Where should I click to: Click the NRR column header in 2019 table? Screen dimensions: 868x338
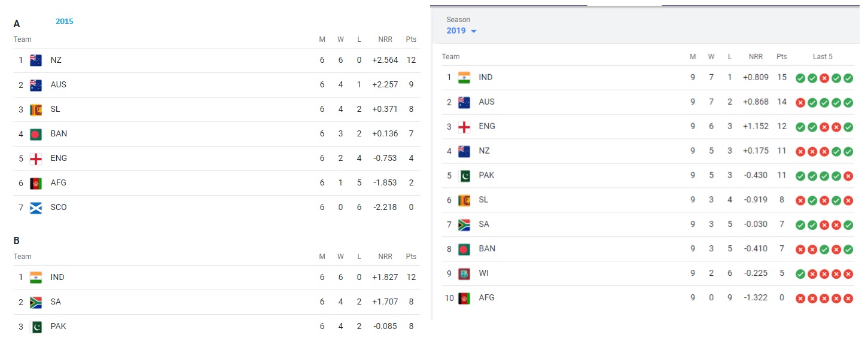pyautogui.click(x=756, y=57)
